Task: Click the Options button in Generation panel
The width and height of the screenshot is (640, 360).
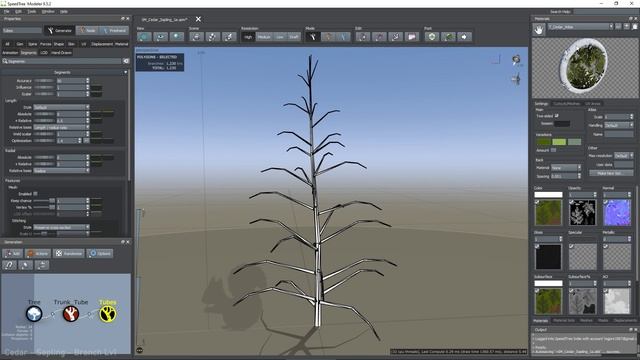Action: click(x=100, y=253)
